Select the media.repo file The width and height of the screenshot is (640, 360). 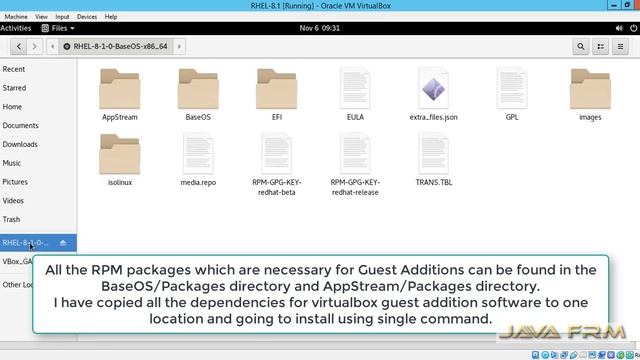(198, 160)
